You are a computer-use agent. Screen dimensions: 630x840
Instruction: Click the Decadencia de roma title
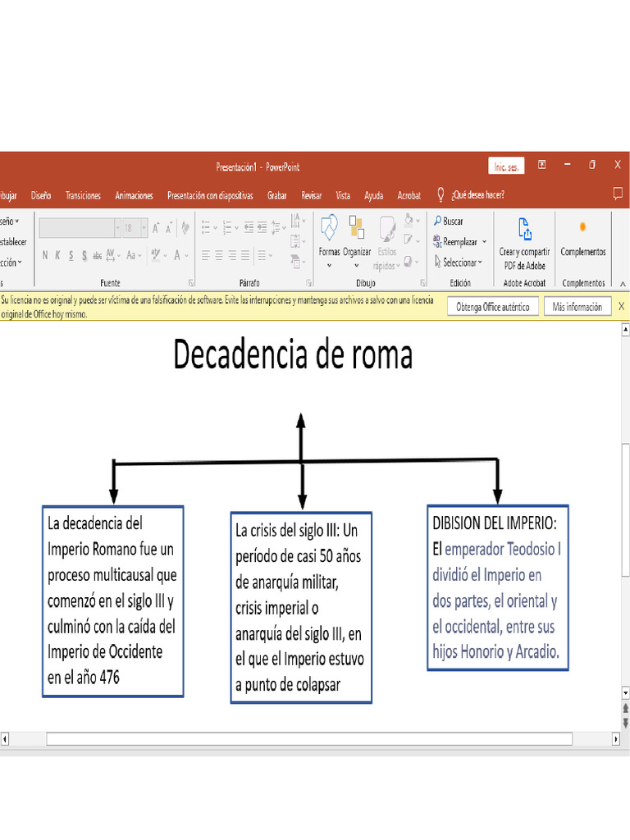click(293, 354)
